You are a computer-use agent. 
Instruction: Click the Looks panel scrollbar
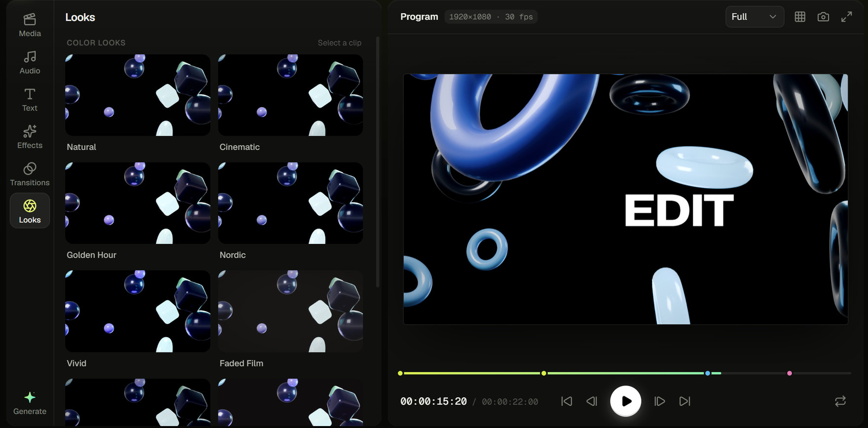pyautogui.click(x=378, y=162)
